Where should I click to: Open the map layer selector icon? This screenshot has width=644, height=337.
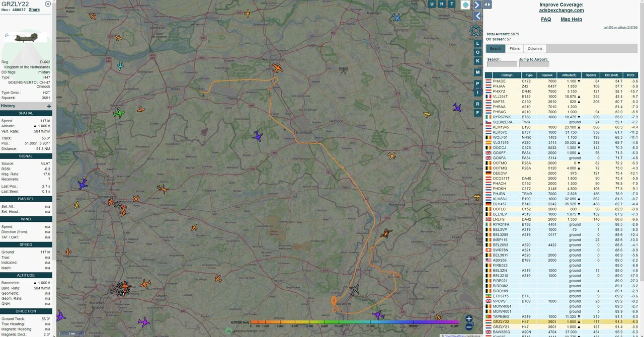point(465,5)
